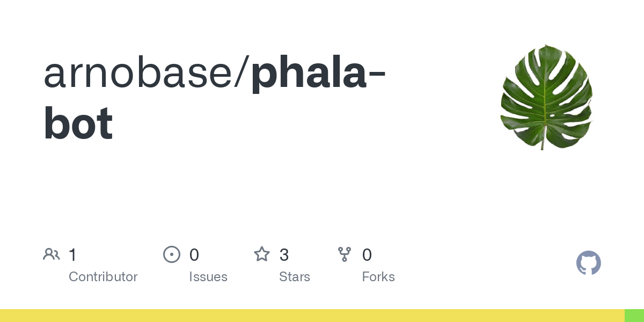Click the issues count 0

pyautogui.click(x=194, y=255)
